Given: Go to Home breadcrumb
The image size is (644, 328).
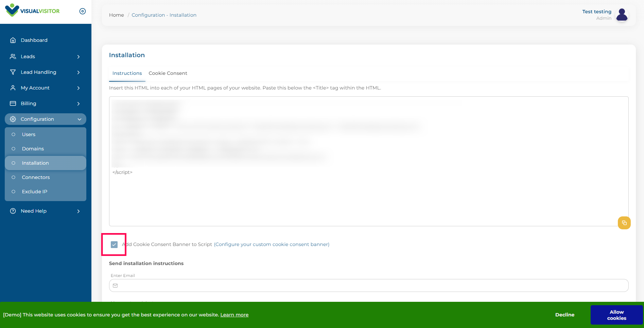Looking at the screenshot, I should point(117,15).
